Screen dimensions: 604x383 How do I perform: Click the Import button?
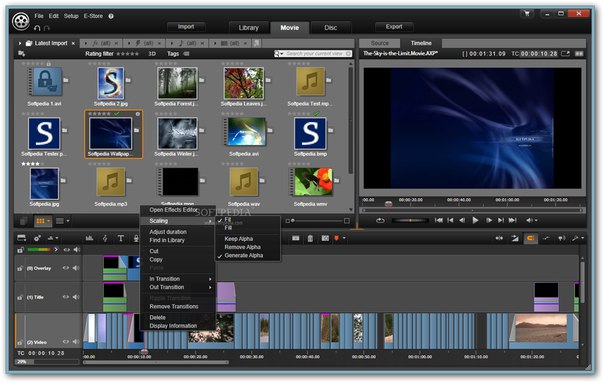(x=186, y=27)
